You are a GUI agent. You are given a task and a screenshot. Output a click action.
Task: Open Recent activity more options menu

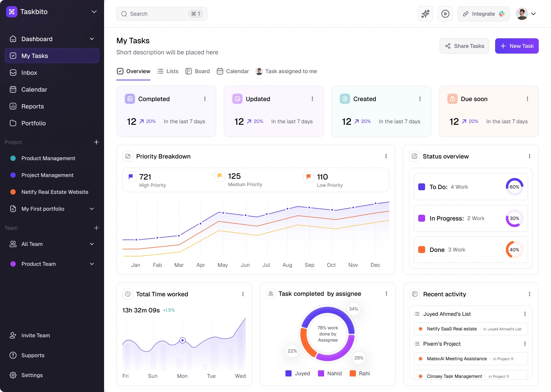tap(530, 294)
